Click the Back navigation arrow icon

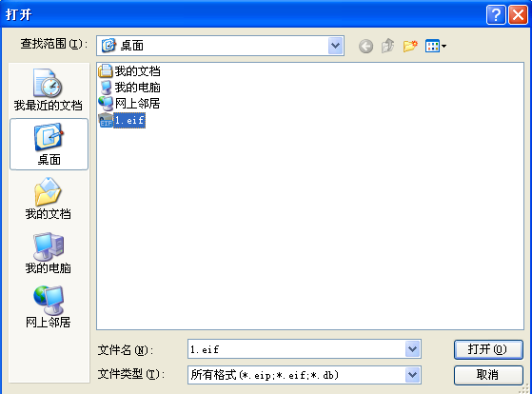365,46
